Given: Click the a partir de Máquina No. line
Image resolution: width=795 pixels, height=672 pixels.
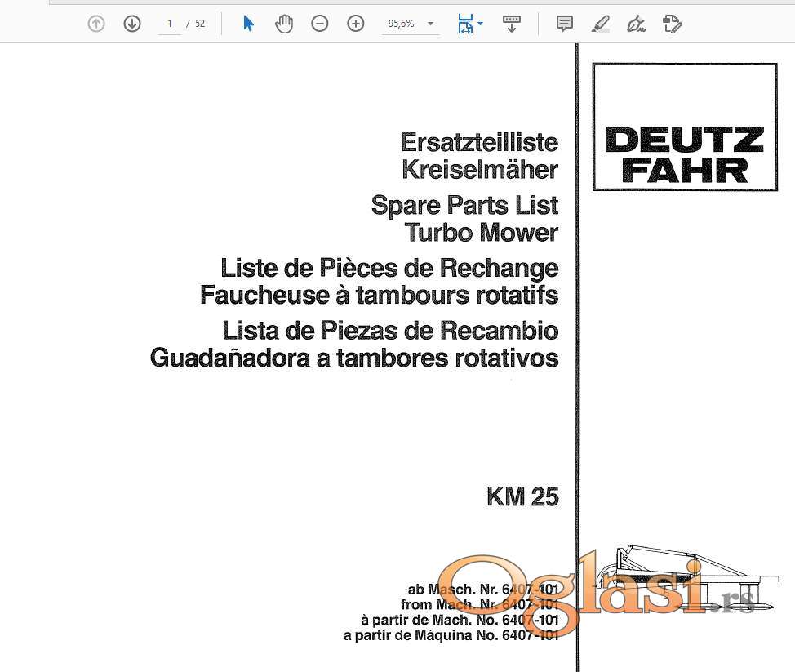Looking at the screenshot, I should pyautogui.click(x=451, y=635).
